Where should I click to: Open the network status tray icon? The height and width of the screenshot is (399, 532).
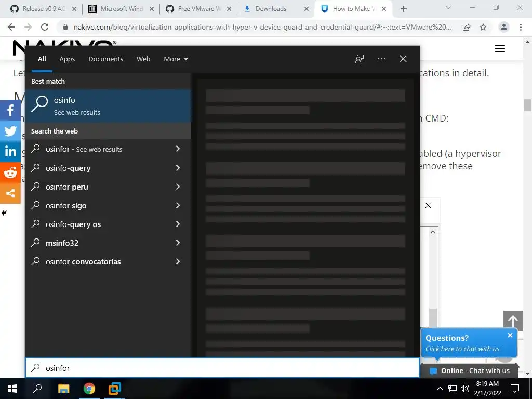(x=453, y=389)
